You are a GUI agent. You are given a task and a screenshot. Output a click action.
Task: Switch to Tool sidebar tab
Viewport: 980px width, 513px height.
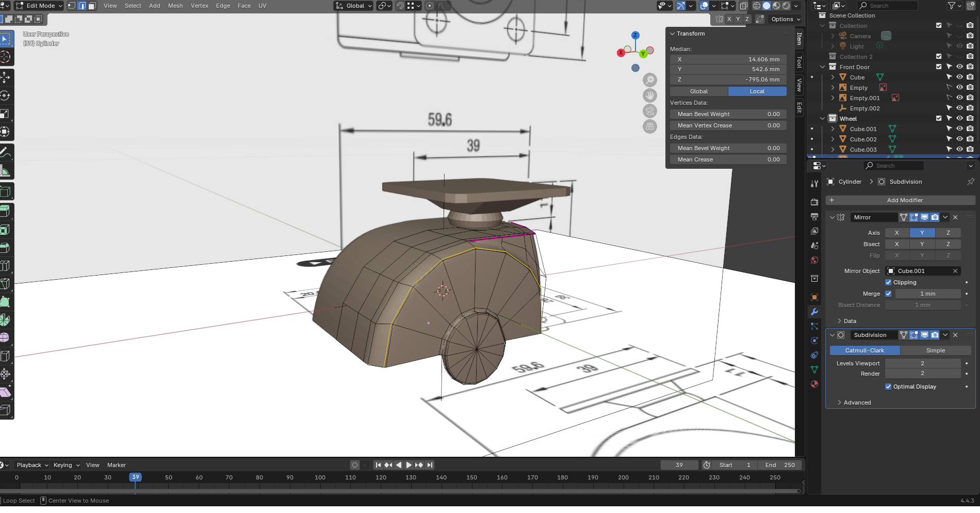point(799,62)
